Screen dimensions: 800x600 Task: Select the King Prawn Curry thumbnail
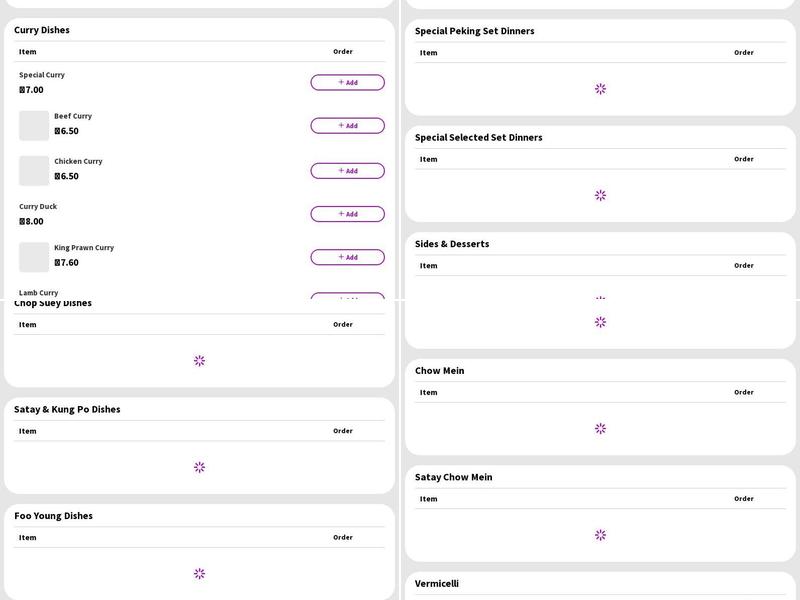click(x=34, y=257)
